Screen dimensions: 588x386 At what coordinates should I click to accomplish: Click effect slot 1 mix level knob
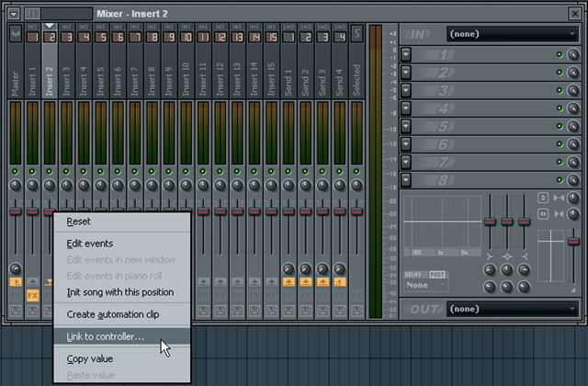[x=573, y=55]
